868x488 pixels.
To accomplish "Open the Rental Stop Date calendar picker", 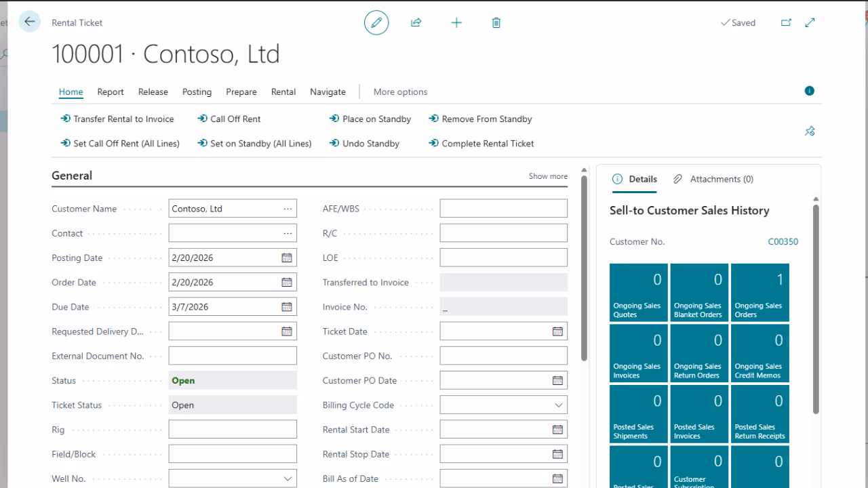I will (557, 454).
